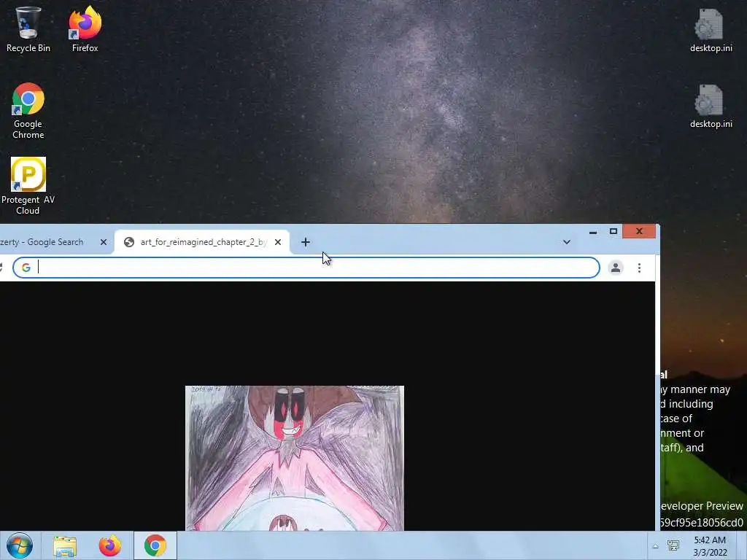
Task: Open a new Chrome tab with the plus button
Action: coord(306,242)
